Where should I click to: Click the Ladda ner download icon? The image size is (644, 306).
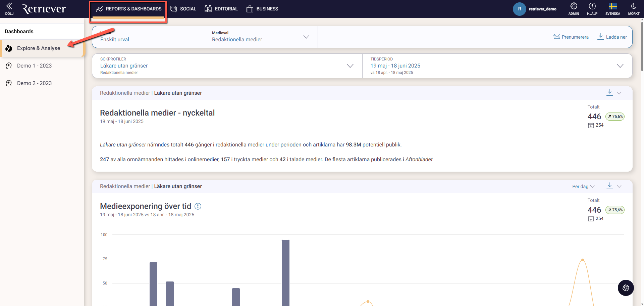tap(601, 36)
